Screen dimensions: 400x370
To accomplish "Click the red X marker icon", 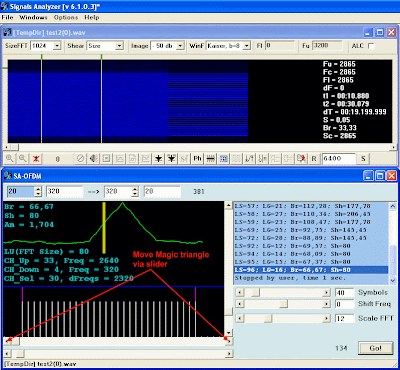I will coord(36,159).
